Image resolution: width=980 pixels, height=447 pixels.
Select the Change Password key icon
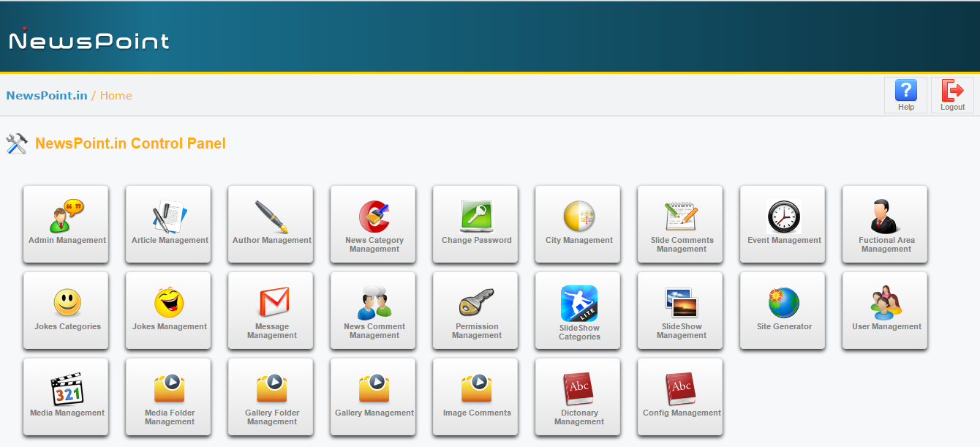(476, 217)
